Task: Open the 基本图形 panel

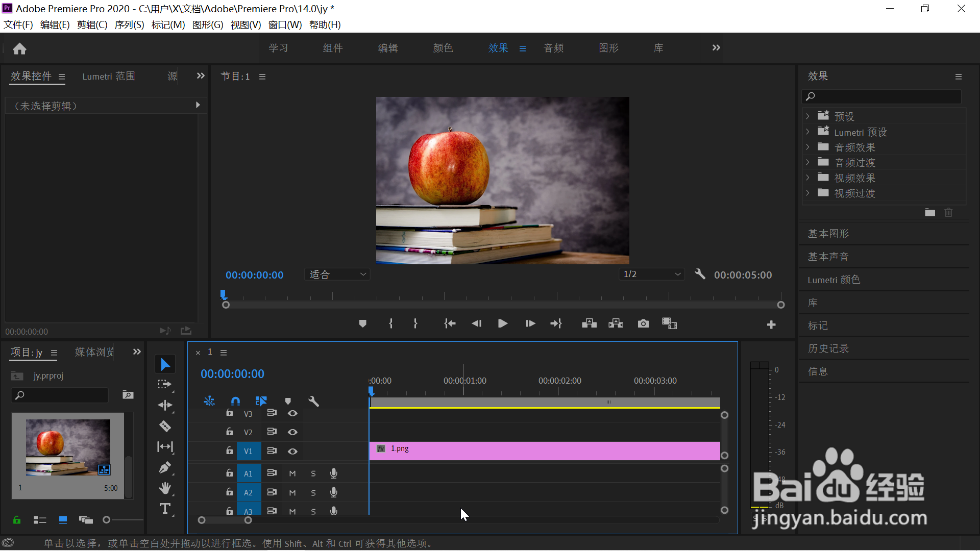Action: [x=828, y=234]
